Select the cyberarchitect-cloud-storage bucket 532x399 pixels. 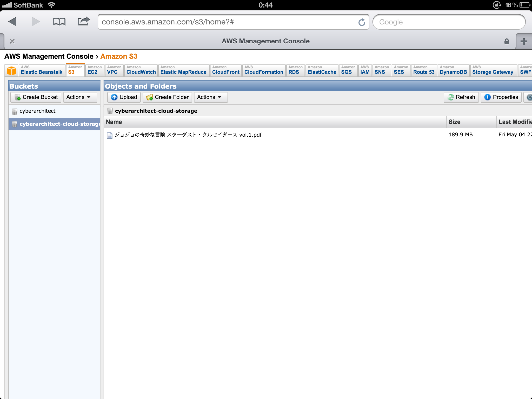pos(54,124)
